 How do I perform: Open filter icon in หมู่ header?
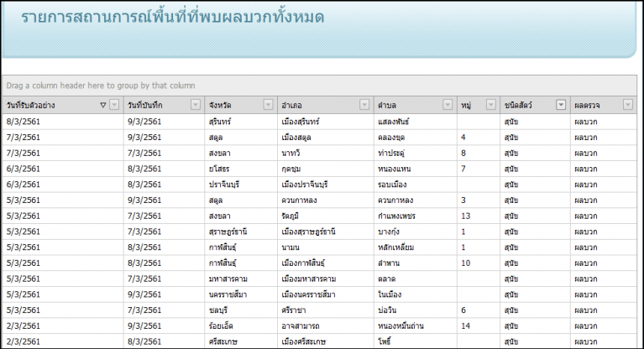tap(490, 105)
